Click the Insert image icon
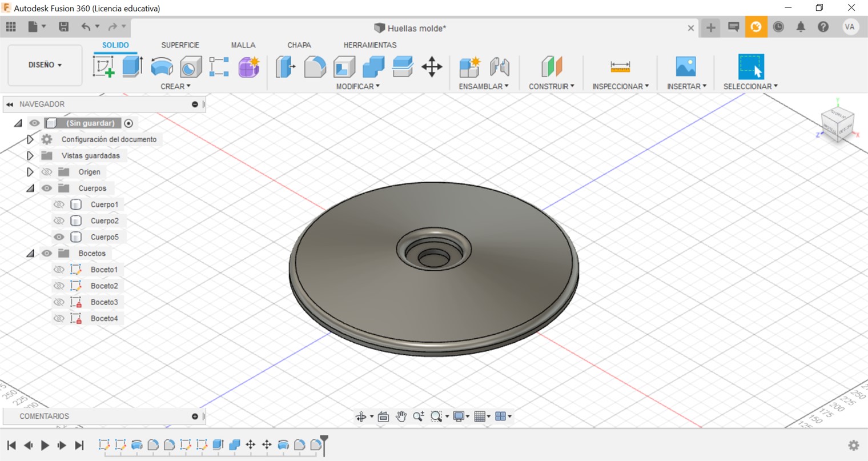The width and height of the screenshot is (868, 461). click(686, 67)
